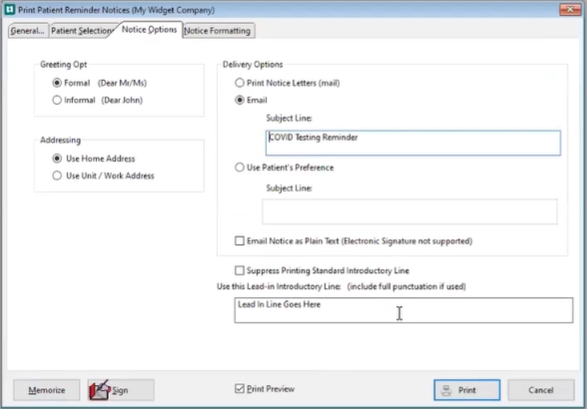This screenshot has width=587, height=409.
Task: Click the Sign pen-and-paper icon
Action: [x=99, y=390]
